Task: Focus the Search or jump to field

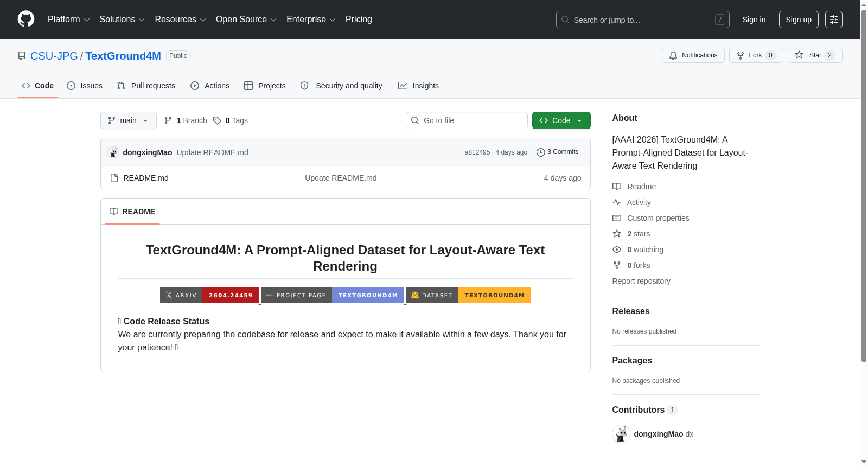Action: coord(642,20)
